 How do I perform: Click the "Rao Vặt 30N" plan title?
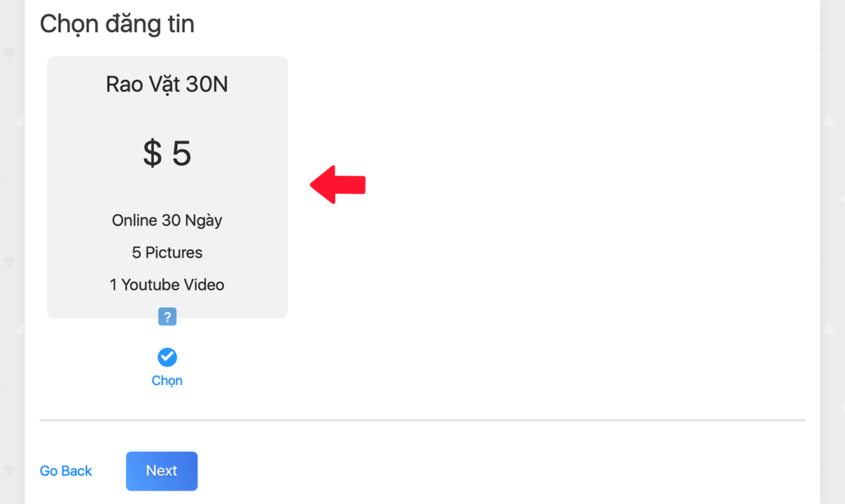167,85
